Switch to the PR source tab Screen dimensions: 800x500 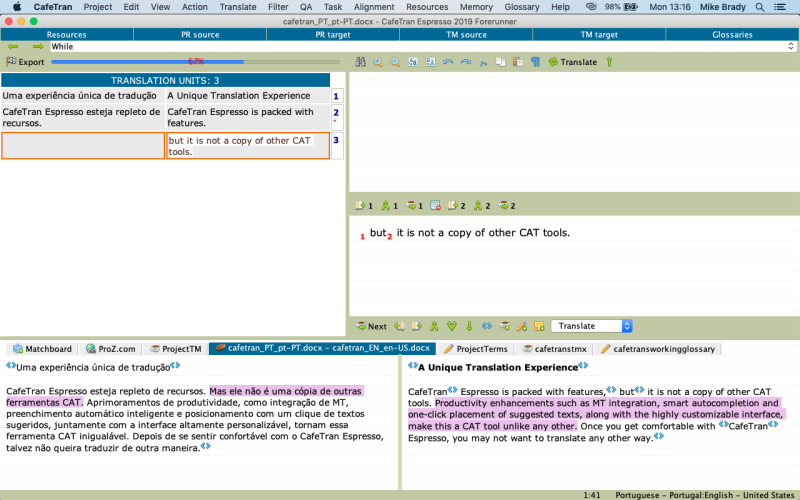(200, 35)
